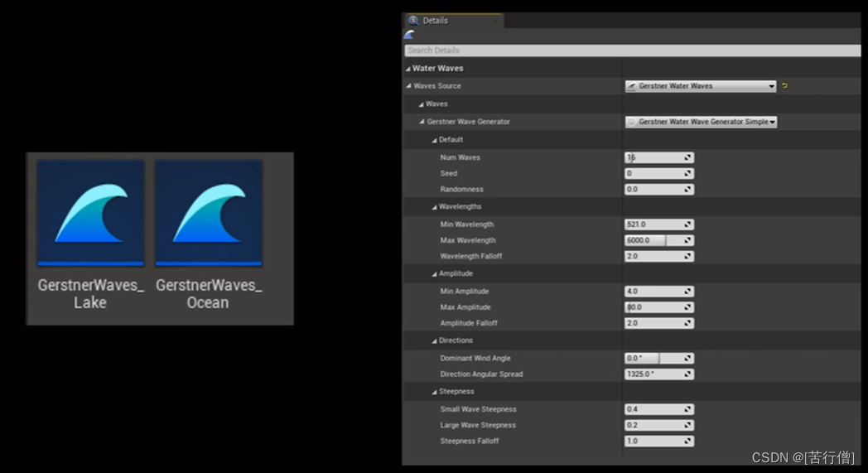Collapse the Steepness category

pos(434,392)
